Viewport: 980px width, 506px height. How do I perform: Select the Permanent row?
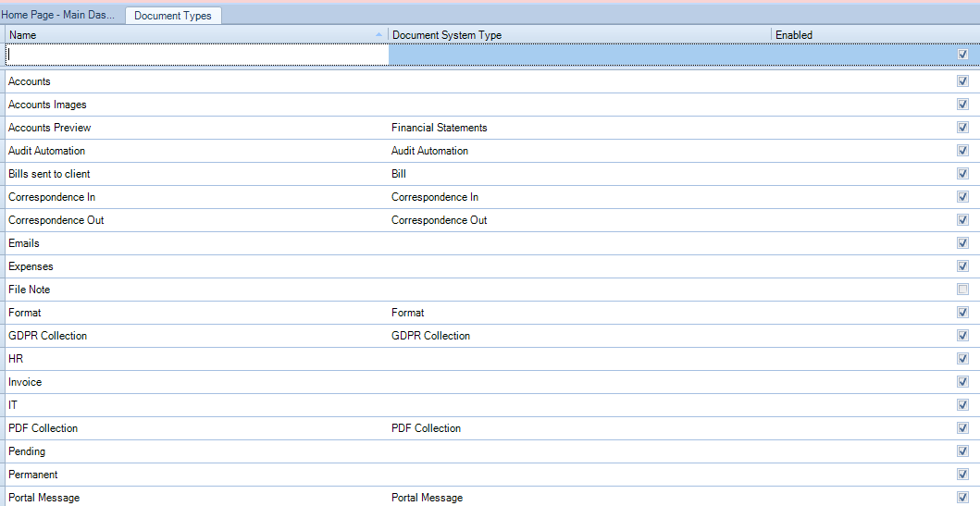click(x=492, y=475)
